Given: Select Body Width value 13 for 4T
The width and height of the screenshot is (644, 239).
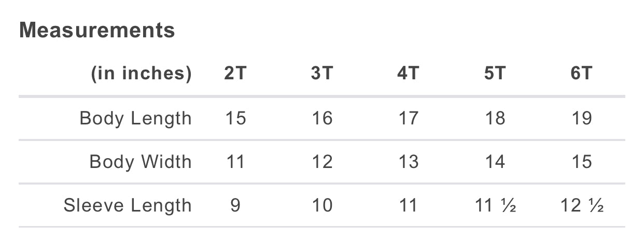Looking at the screenshot, I should 409,162.
